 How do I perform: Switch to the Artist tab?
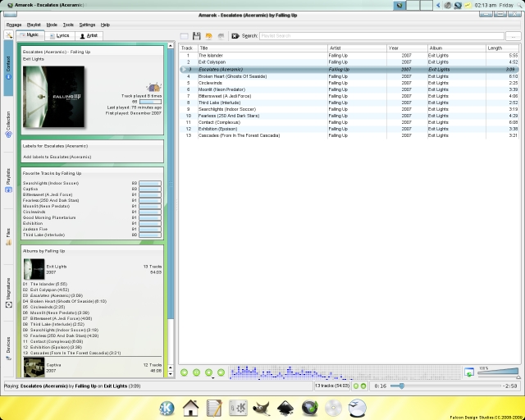89,35
